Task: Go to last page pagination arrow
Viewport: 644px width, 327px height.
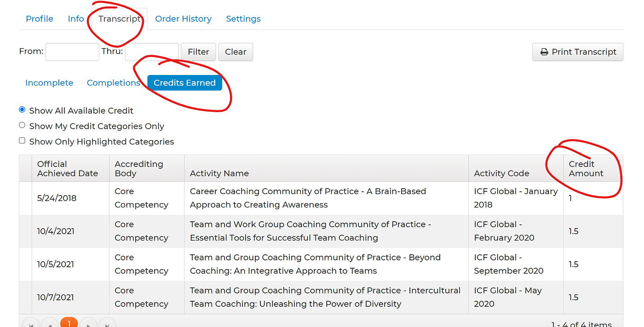Action: (107, 323)
